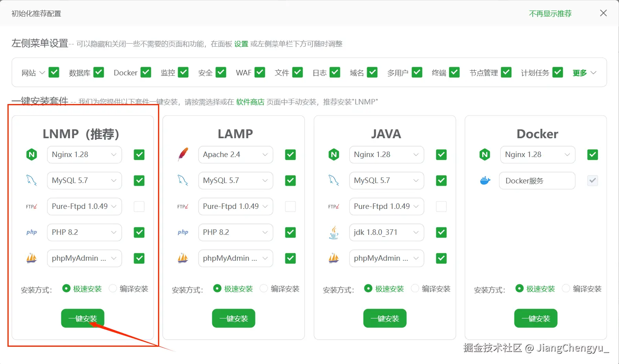Click 一键安装 button in LNMP card
The width and height of the screenshot is (619, 364).
coord(83,318)
